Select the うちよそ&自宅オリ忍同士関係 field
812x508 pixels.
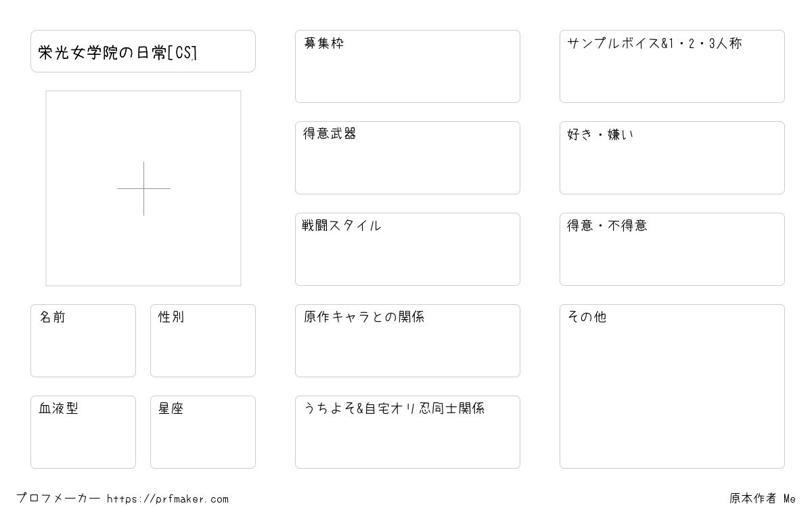click(x=407, y=432)
